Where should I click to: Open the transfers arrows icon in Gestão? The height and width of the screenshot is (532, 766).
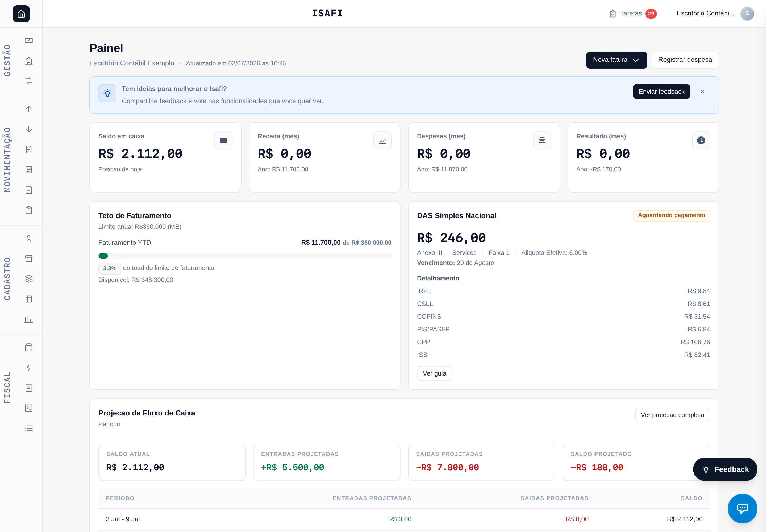coord(29,81)
